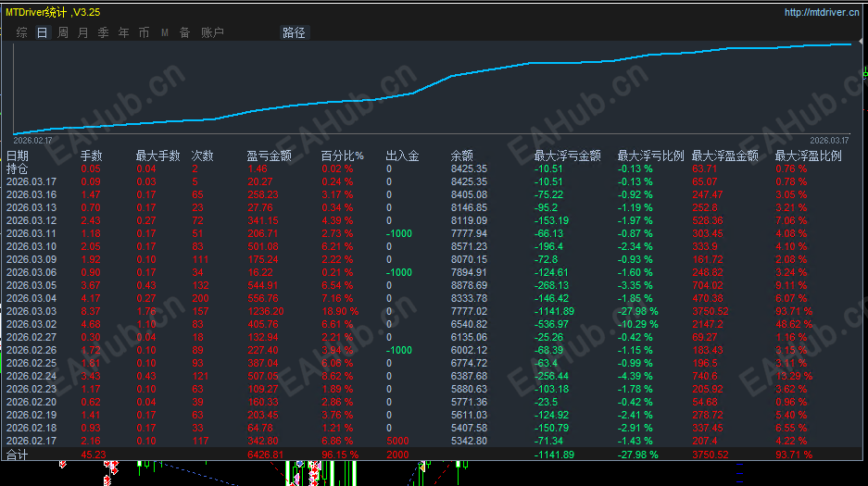The image size is (868, 486).
Task: Click the 最大浮亏金额 column header
Action: click(x=568, y=156)
